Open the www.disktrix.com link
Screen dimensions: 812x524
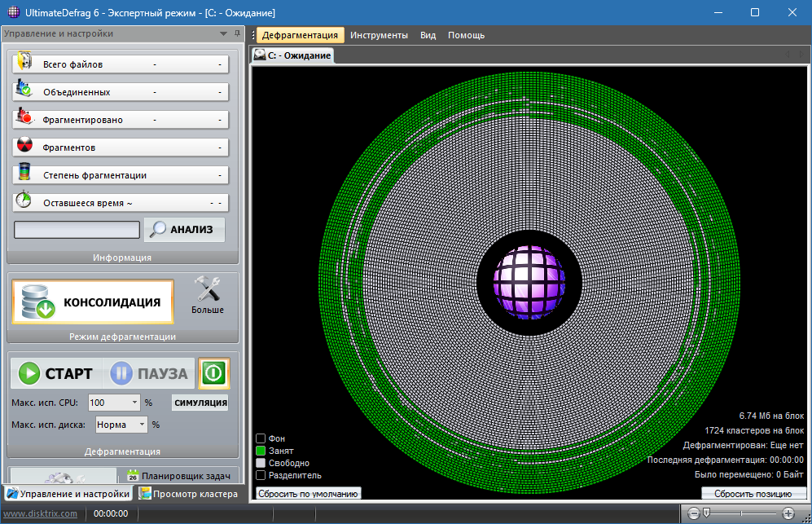click(41, 513)
